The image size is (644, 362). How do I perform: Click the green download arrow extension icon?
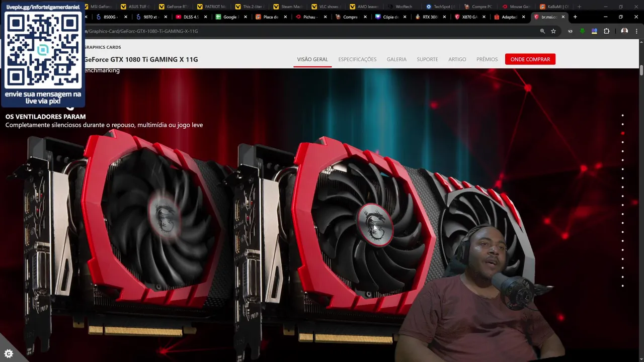[x=582, y=31]
